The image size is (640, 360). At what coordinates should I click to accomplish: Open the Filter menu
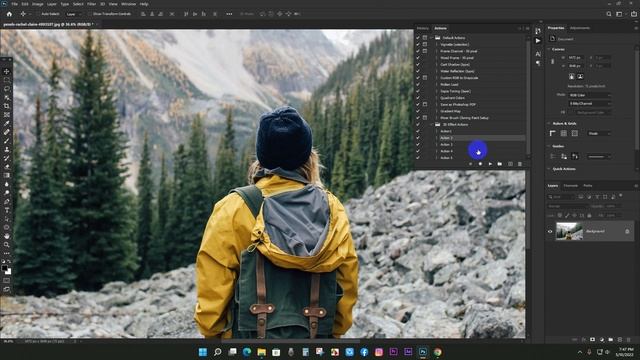[91, 4]
